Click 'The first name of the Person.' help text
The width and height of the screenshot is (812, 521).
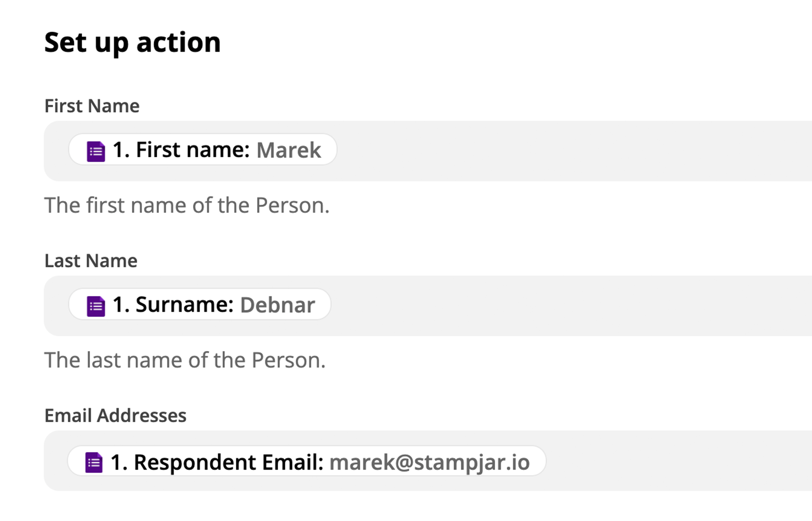pos(187,205)
